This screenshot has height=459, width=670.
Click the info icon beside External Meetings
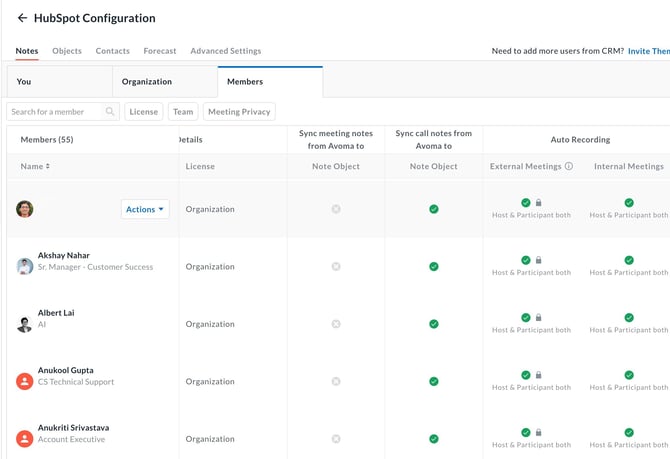coord(569,166)
